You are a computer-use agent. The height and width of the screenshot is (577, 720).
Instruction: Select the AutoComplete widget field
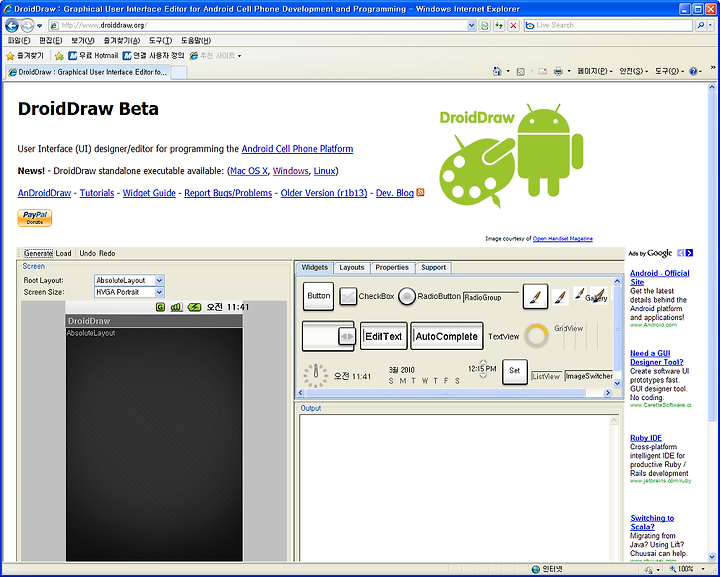[446, 336]
